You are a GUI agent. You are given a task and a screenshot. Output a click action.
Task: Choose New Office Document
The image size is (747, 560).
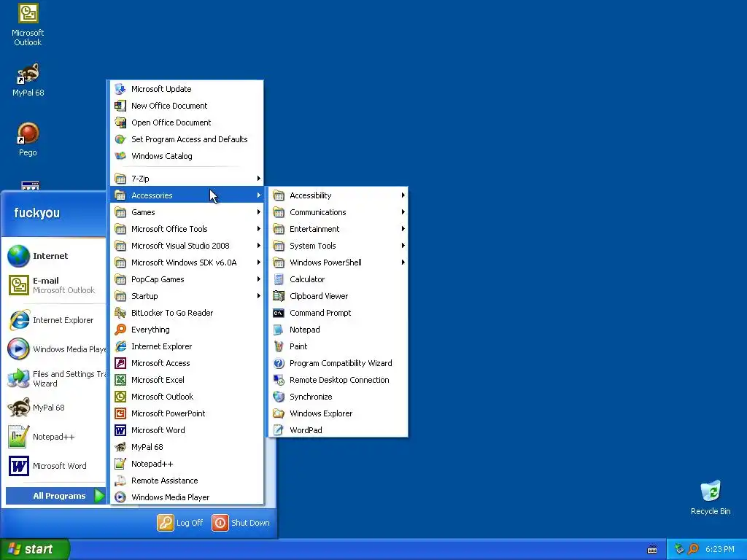[x=187, y=106]
